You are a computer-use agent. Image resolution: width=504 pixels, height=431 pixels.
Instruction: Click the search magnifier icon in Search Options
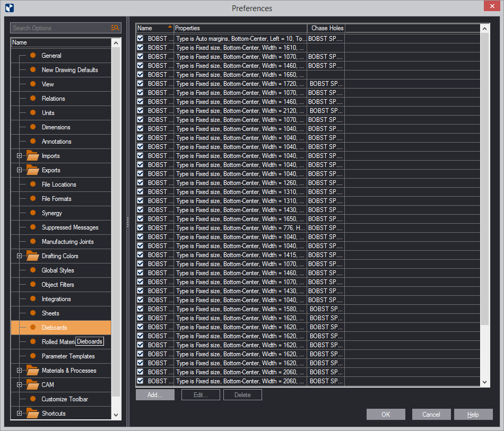[115, 28]
